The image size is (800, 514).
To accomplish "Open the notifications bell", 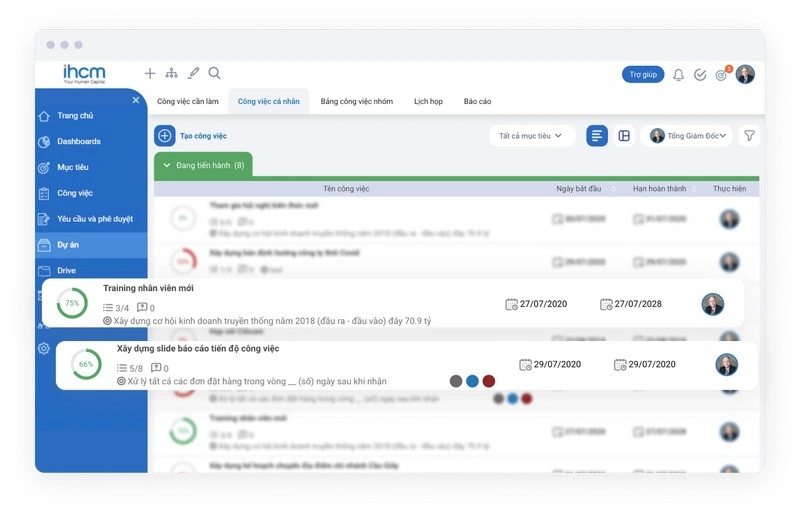I will click(x=678, y=75).
